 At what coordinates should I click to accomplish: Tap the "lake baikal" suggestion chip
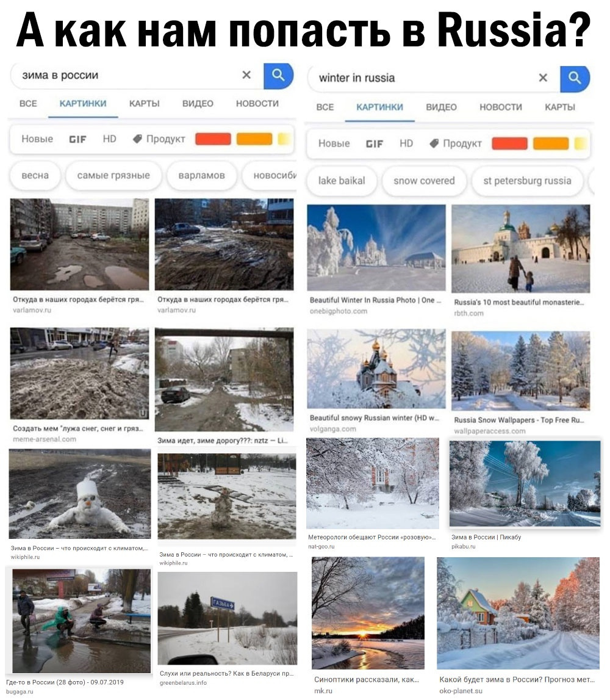click(342, 181)
